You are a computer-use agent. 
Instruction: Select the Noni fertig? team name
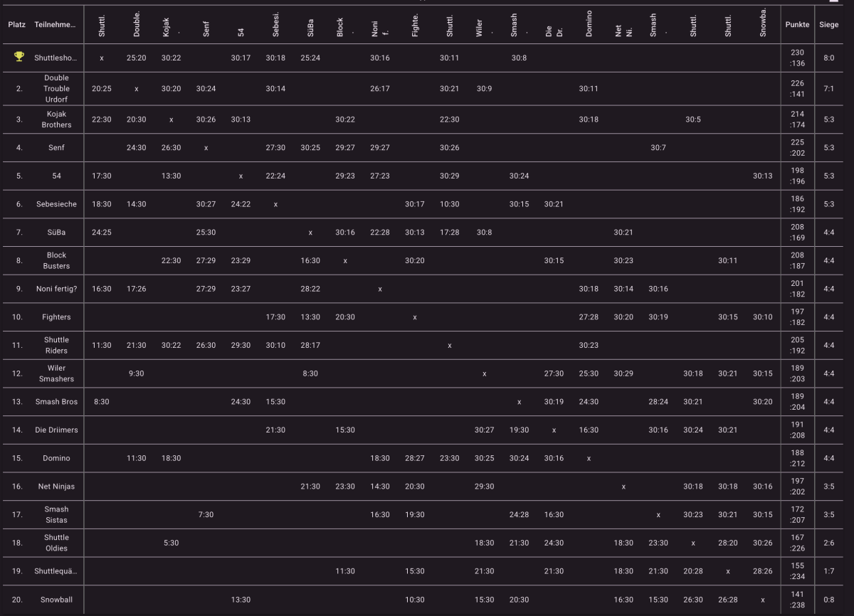click(x=56, y=289)
